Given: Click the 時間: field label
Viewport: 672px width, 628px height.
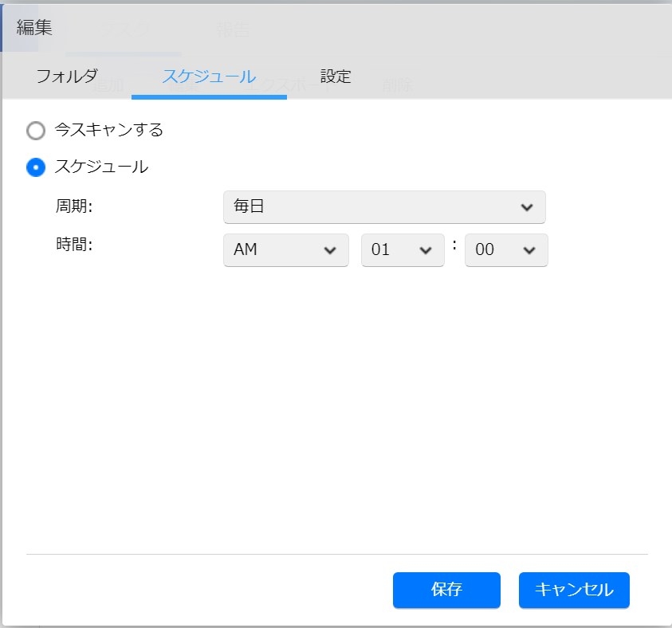Looking at the screenshot, I should click(x=74, y=245).
